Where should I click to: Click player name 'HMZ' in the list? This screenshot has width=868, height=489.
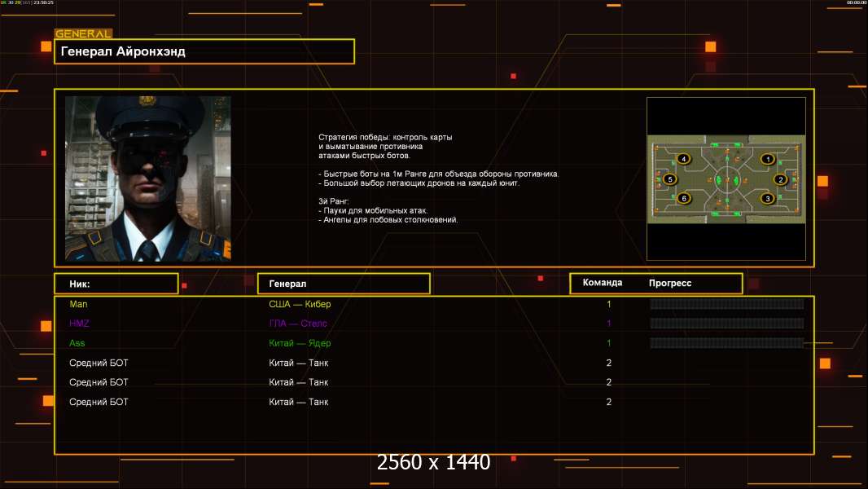coord(79,324)
